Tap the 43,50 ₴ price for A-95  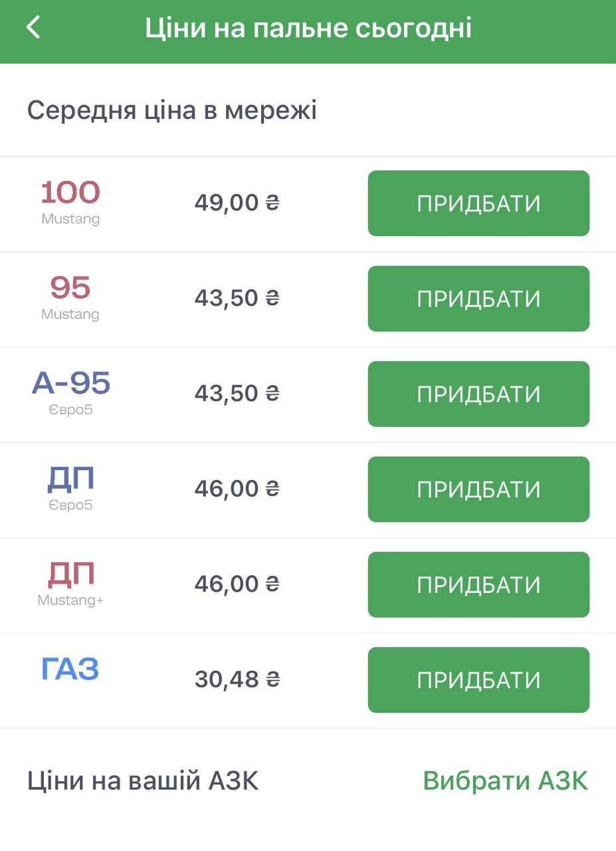(237, 394)
